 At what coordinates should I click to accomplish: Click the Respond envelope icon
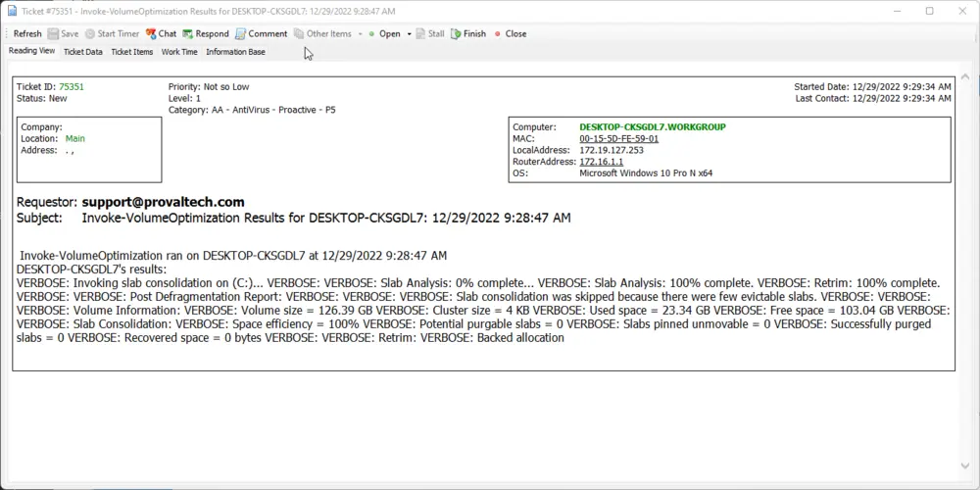(x=187, y=33)
